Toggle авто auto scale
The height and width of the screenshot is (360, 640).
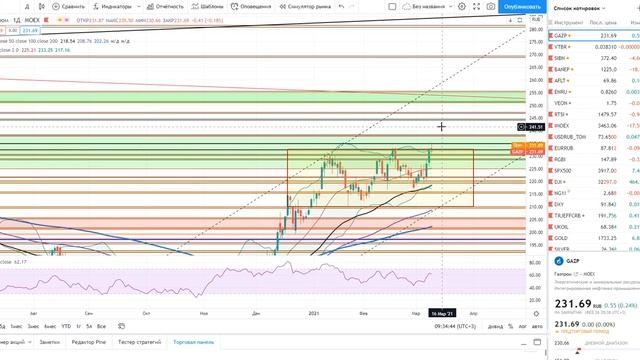pyautogui.click(x=537, y=326)
